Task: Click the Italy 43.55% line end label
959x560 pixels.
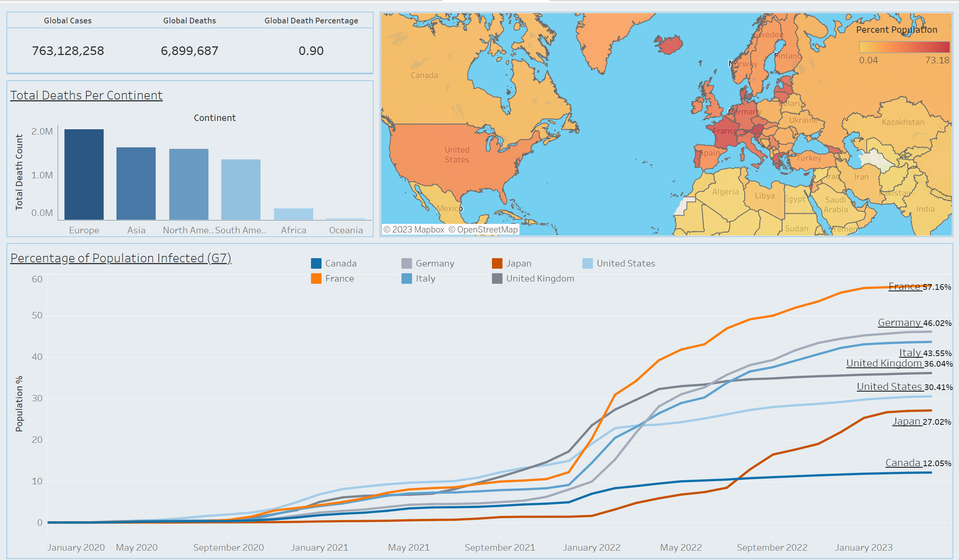Action: click(x=925, y=353)
